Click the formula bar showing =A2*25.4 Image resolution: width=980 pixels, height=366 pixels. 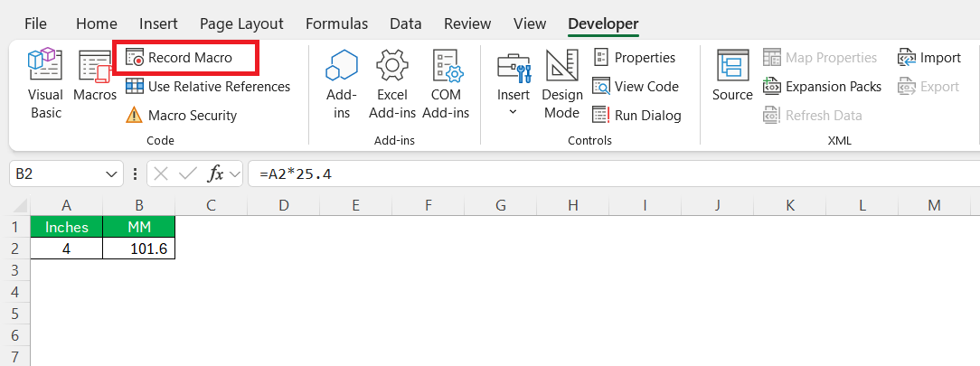614,174
